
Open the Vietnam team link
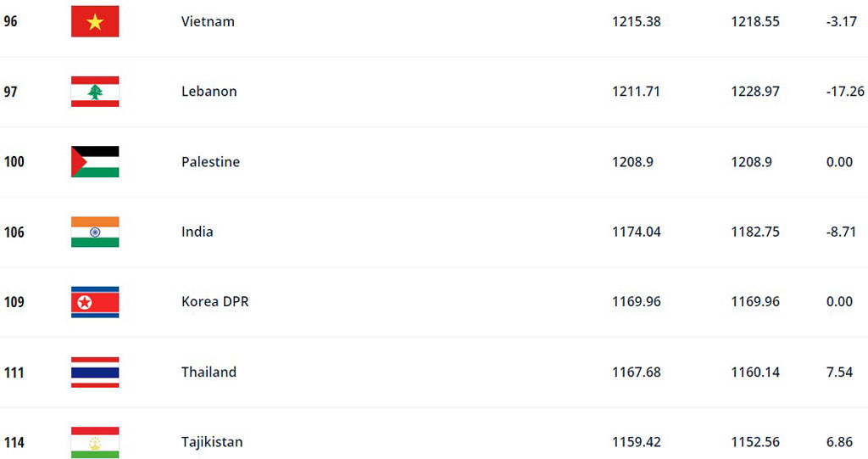coord(209,21)
